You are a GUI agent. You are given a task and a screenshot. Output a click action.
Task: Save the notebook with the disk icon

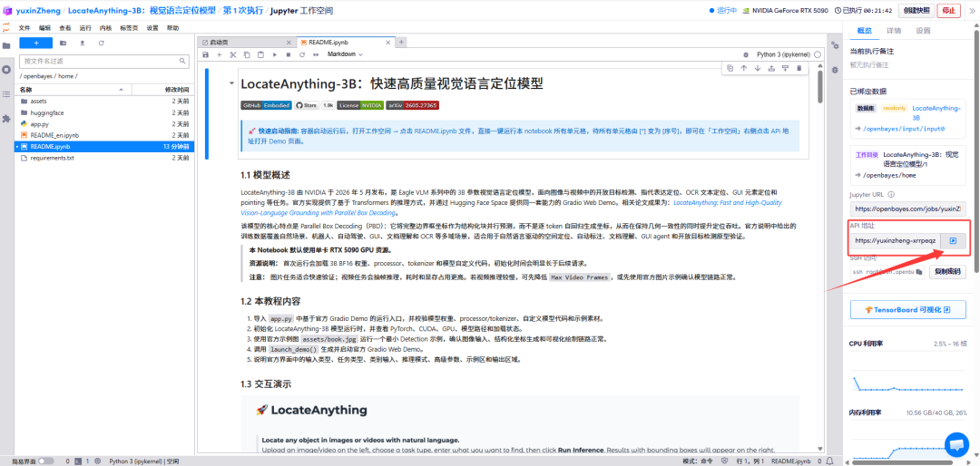click(x=206, y=55)
